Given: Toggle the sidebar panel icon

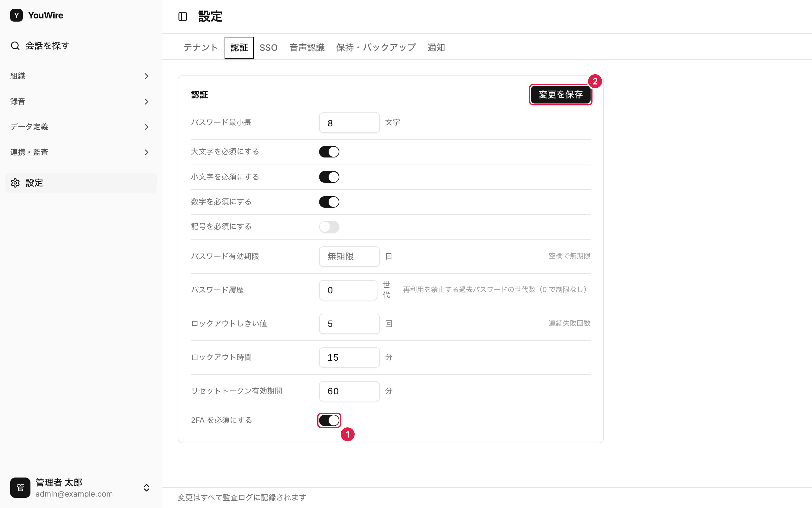Looking at the screenshot, I should click(x=182, y=17).
